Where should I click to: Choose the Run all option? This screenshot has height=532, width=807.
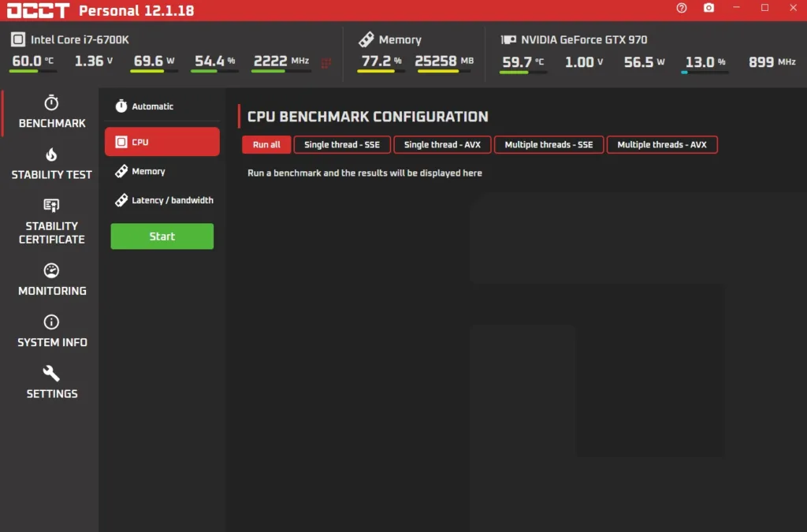pyautogui.click(x=266, y=144)
